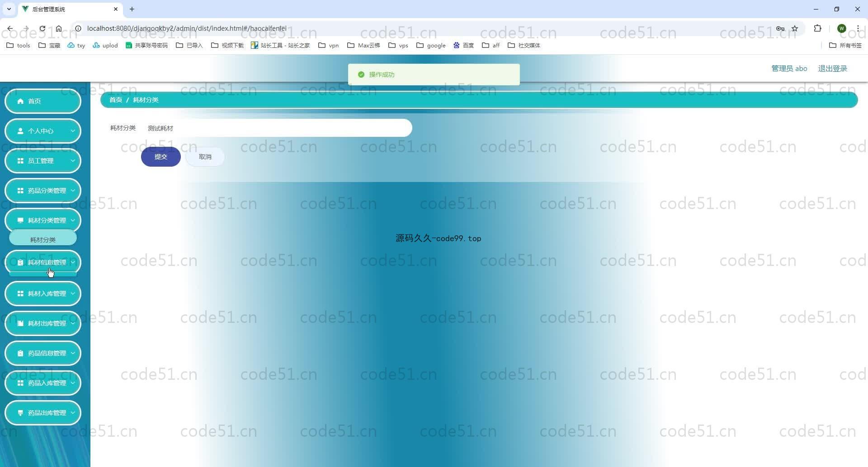Collapse 耗材分类管理 chevron
This screenshot has height=467, width=868.
pyautogui.click(x=73, y=220)
